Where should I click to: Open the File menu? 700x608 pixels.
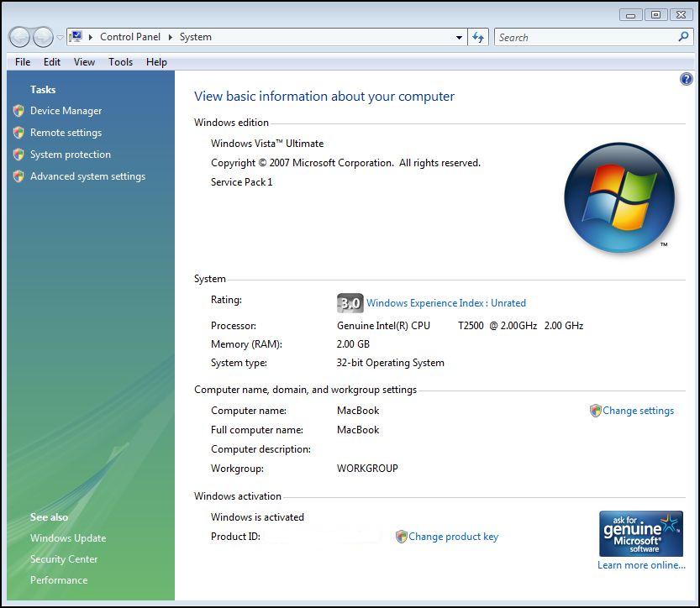[23, 62]
